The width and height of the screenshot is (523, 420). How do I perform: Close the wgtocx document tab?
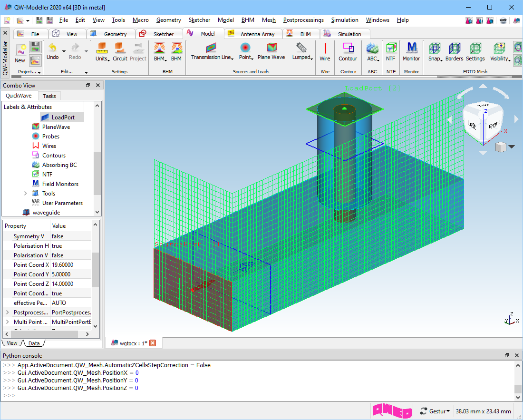[x=153, y=343]
